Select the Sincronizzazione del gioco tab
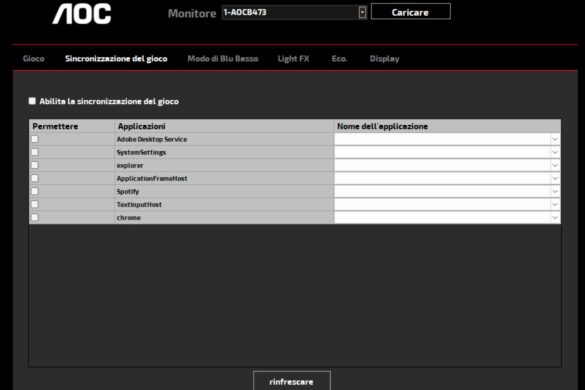 point(116,59)
